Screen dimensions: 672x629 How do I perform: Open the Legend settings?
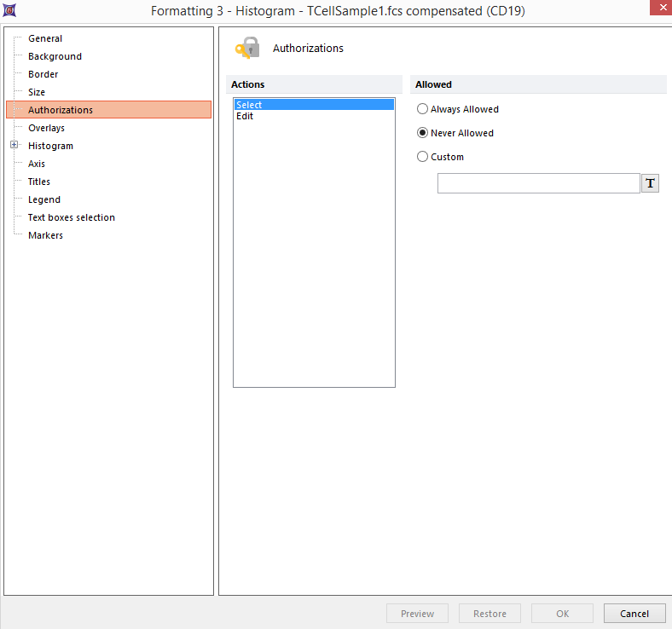pyautogui.click(x=44, y=199)
